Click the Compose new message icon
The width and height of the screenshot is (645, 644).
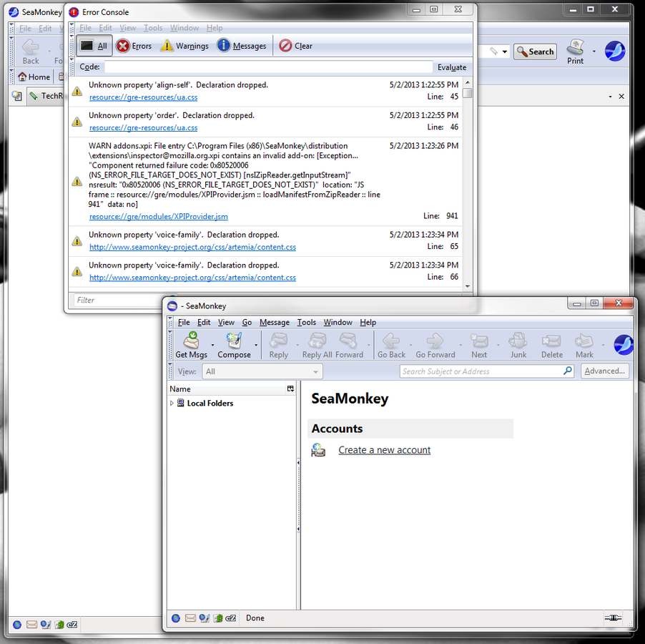pyautogui.click(x=234, y=341)
